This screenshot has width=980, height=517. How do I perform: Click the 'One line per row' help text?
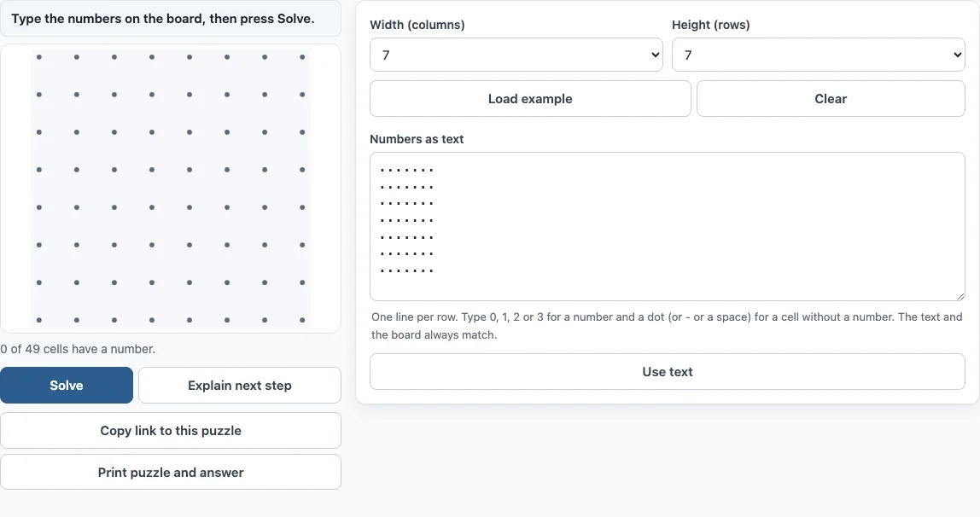667,325
